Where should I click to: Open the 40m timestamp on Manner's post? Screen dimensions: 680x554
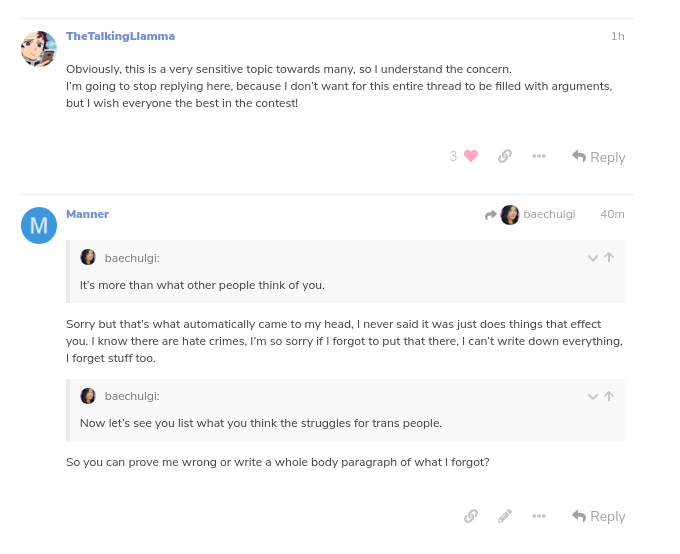coord(612,214)
